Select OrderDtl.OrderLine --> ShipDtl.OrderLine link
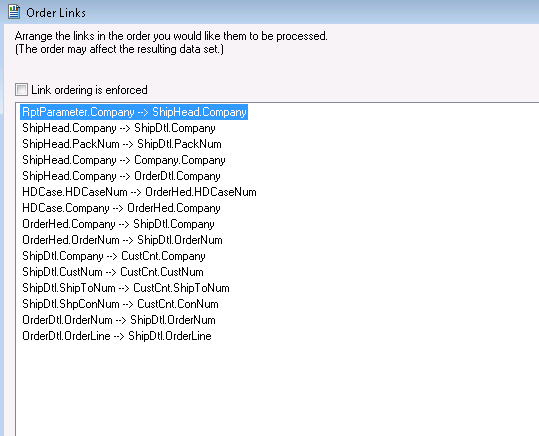539x436 pixels. (x=117, y=336)
